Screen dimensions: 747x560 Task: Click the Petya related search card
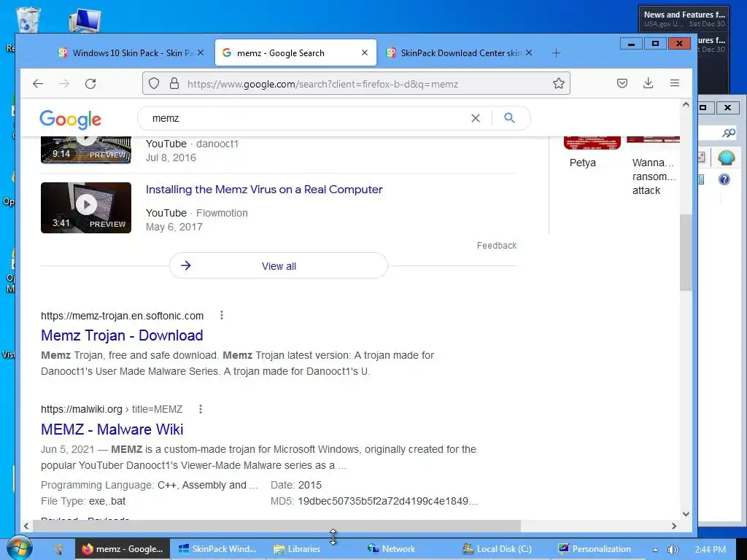[x=592, y=153]
